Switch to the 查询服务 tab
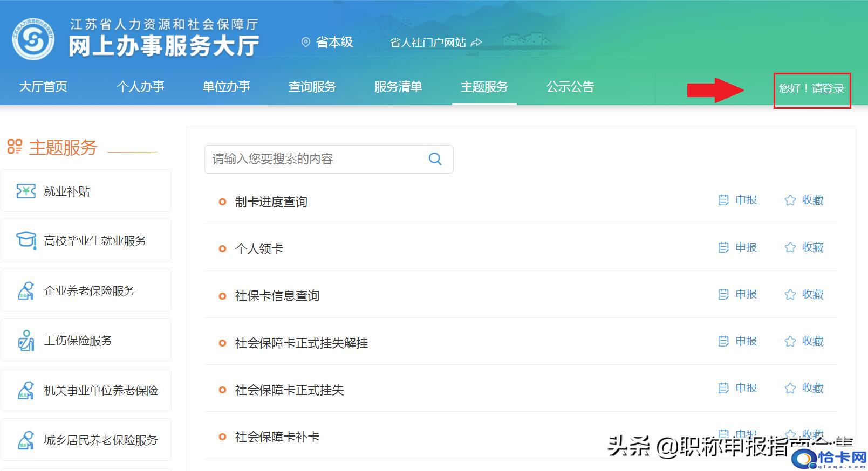868x471 pixels. tap(312, 87)
